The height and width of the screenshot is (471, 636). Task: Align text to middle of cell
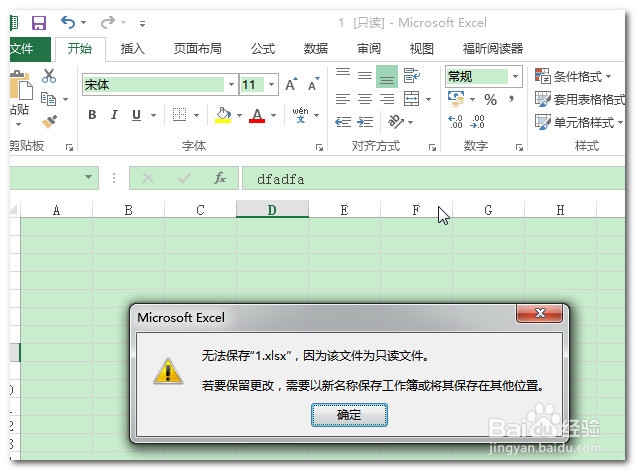click(365, 75)
